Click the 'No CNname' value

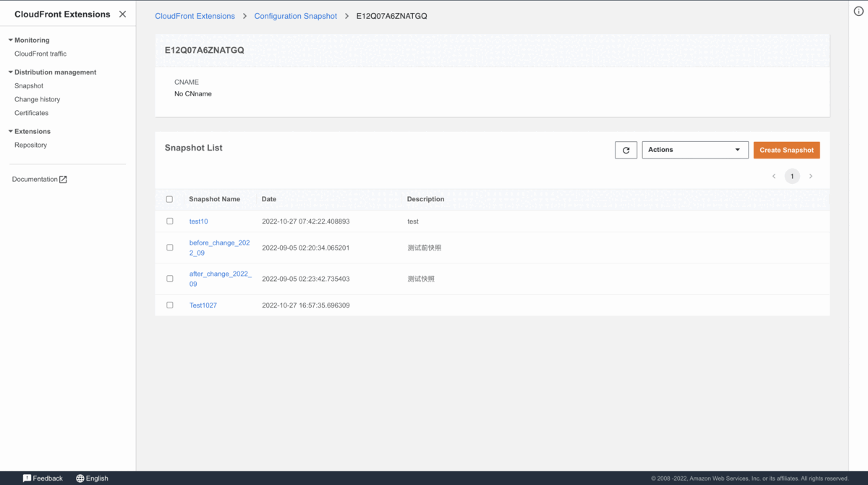[x=193, y=94]
